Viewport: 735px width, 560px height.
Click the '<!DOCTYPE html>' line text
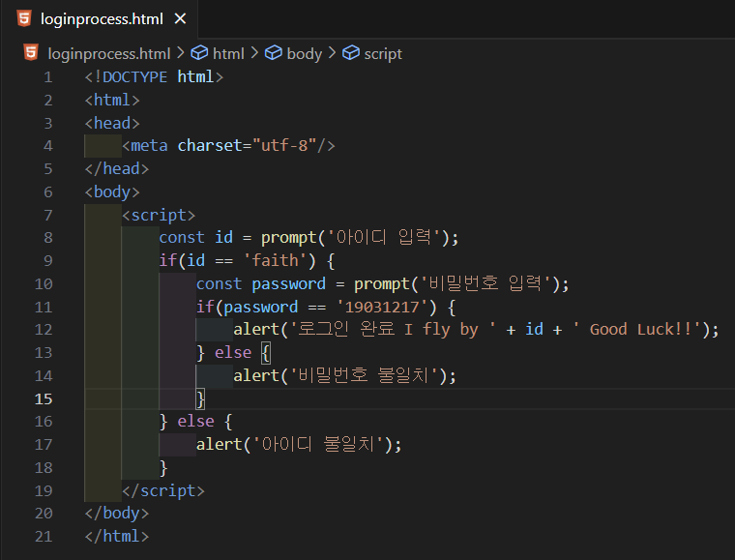154,76
